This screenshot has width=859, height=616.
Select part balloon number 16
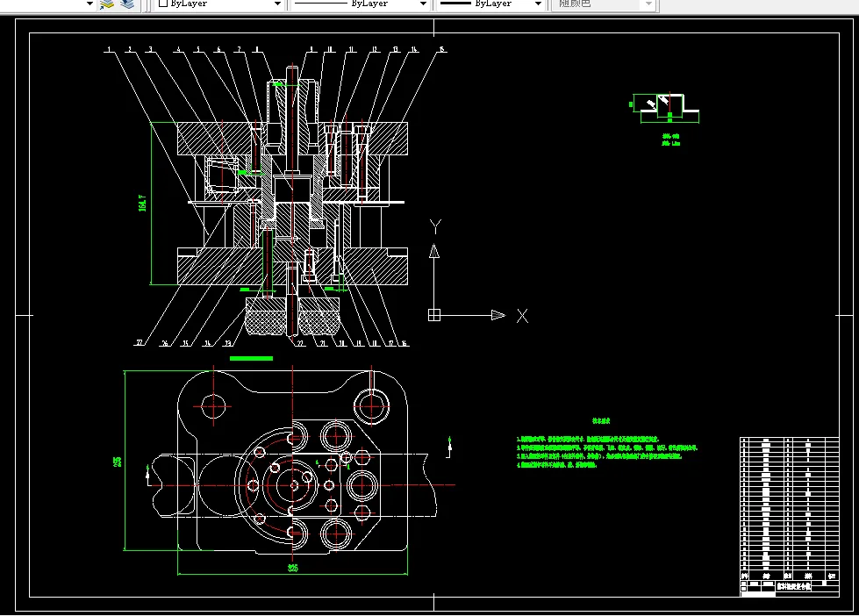coord(404,344)
